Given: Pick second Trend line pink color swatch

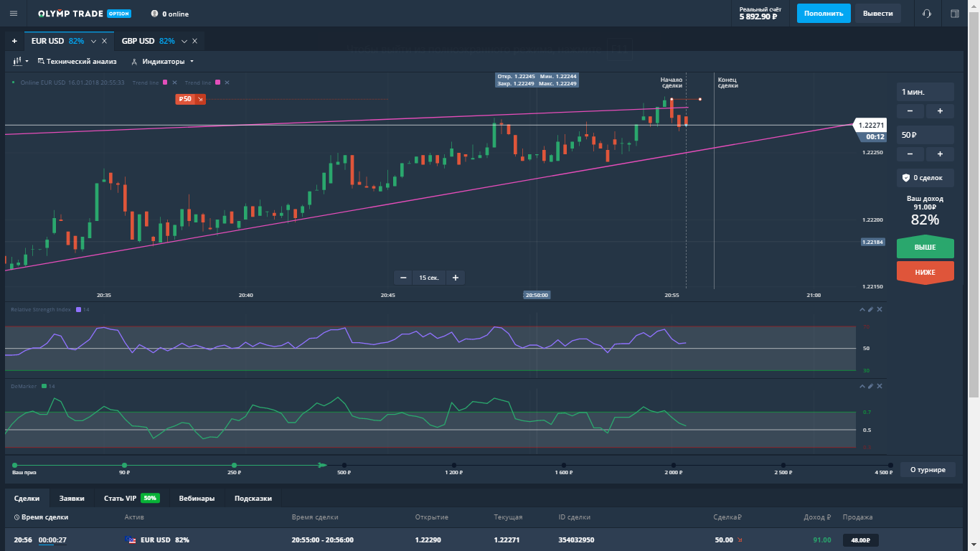Looking at the screenshot, I should click(x=217, y=83).
